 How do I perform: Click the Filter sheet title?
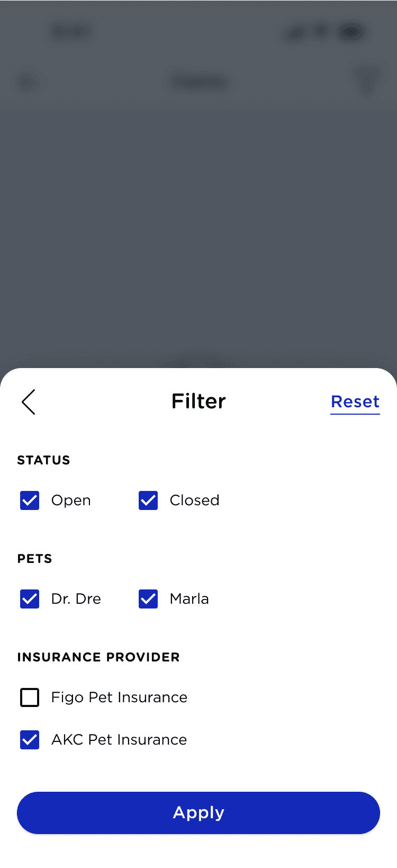point(198,401)
